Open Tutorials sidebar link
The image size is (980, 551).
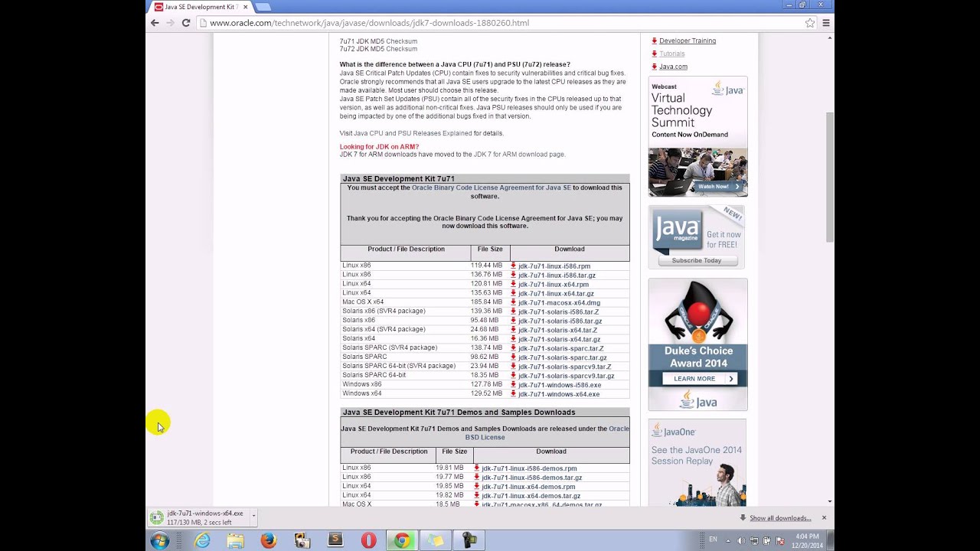672,54
